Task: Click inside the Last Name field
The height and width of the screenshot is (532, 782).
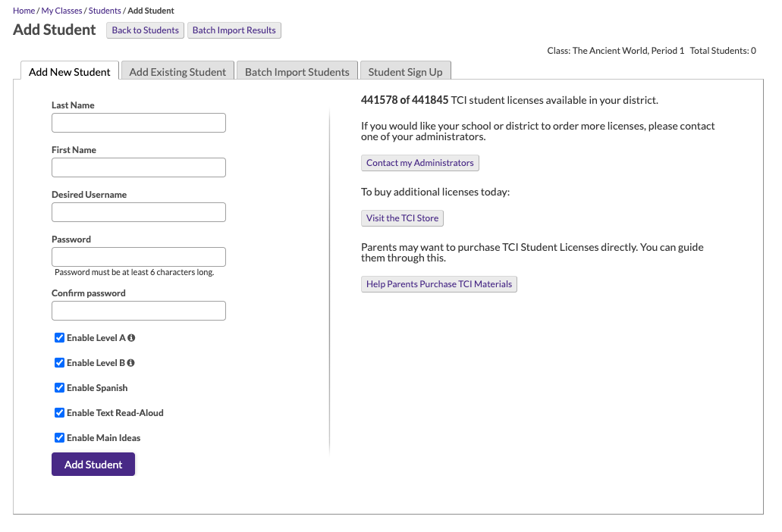Action: (x=138, y=122)
